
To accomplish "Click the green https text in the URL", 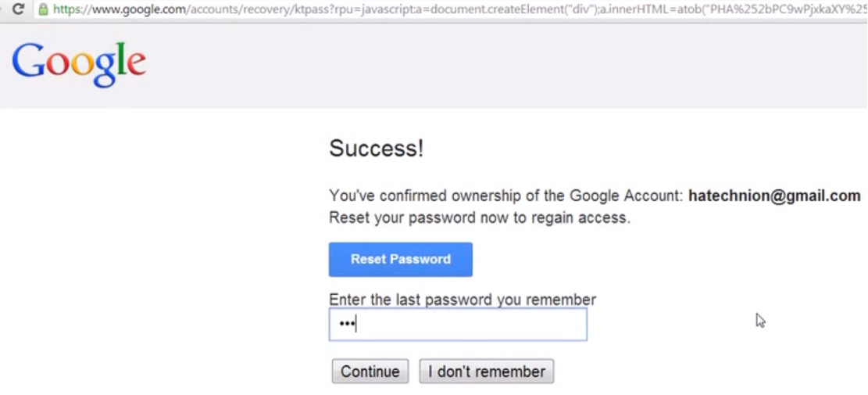I will 70,9.
